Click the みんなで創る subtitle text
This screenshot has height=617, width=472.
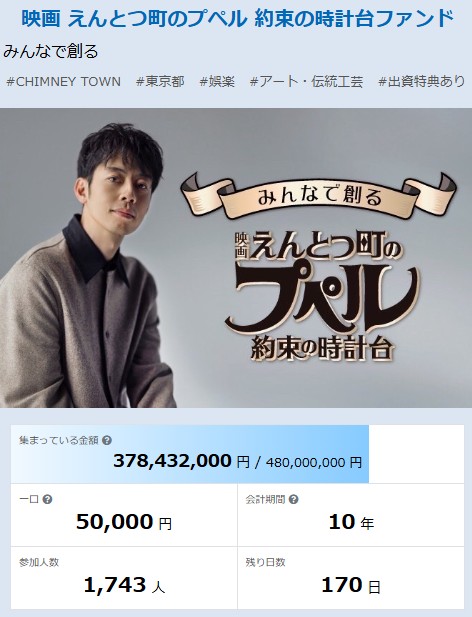[x=51, y=52]
